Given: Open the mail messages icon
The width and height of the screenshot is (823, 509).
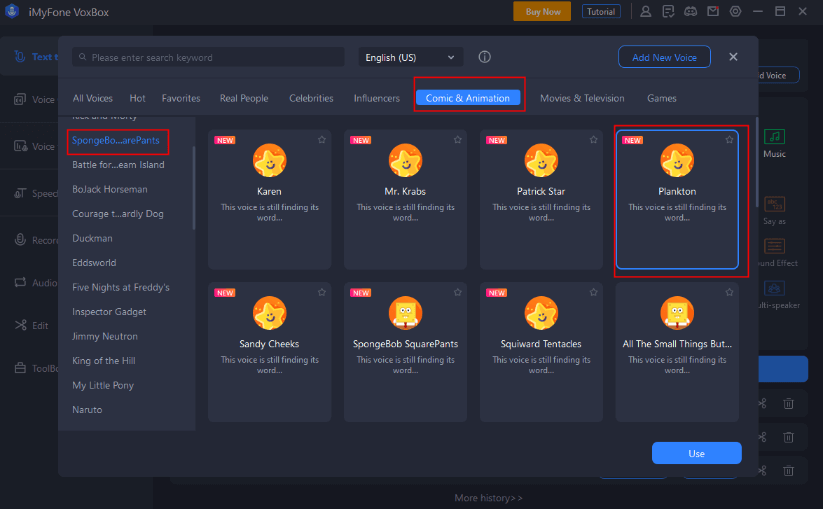Looking at the screenshot, I should tap(713, 12).
